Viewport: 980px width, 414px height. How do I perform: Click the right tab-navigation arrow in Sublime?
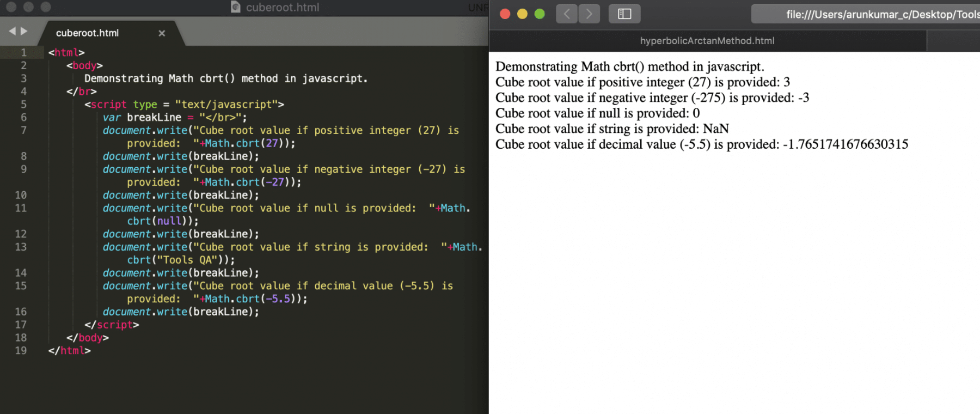(x=24, y=32)
